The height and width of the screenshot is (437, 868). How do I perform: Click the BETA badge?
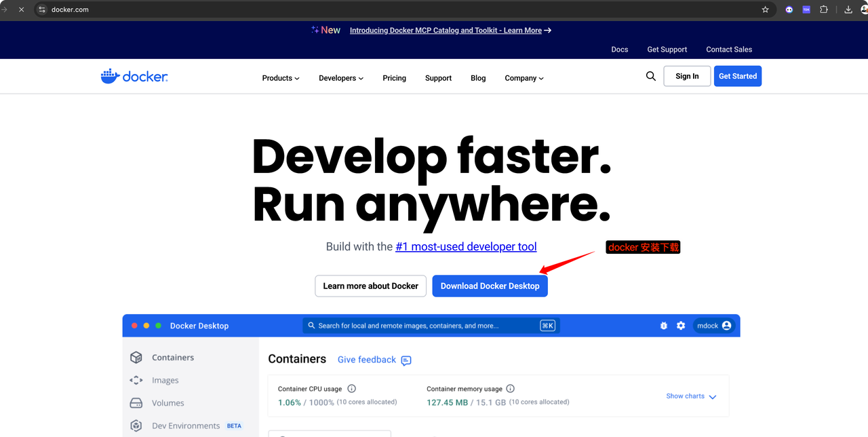pos(234,426)
